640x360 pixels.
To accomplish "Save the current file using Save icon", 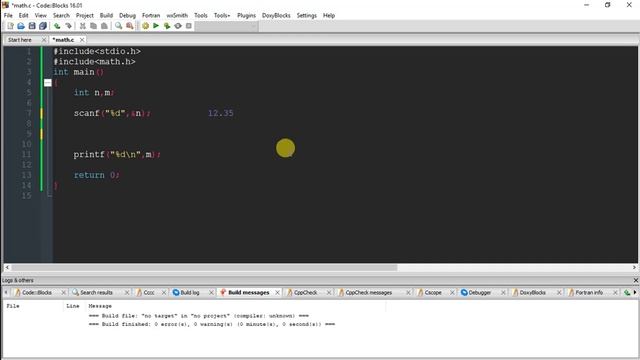I will tap(32, 26).
